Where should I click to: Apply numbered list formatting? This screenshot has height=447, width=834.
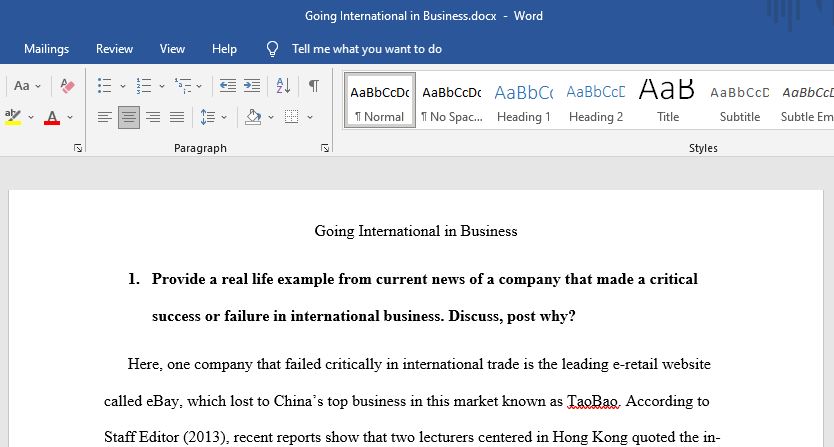point(144,86)
